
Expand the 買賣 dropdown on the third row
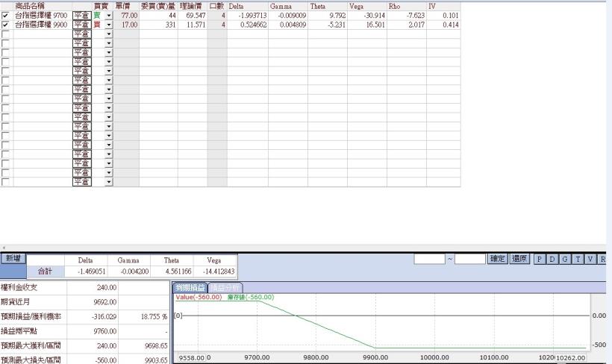108,34
